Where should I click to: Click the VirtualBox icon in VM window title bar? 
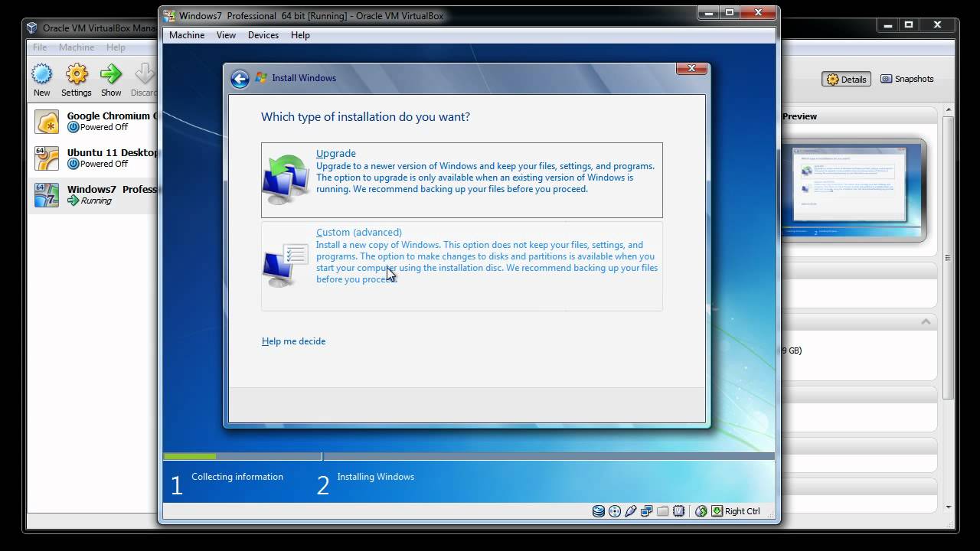tap(169, 16)
